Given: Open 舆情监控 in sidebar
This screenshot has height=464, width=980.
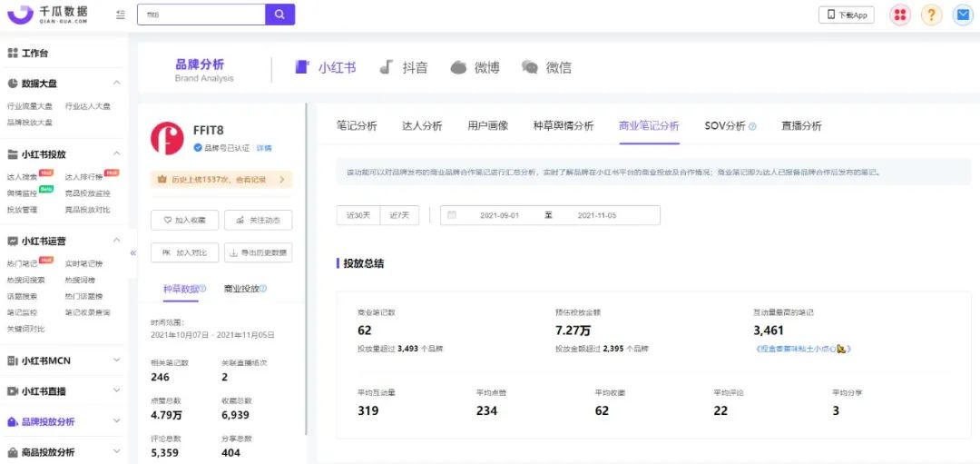Looking at the screenshot, I should coord(23,193).
